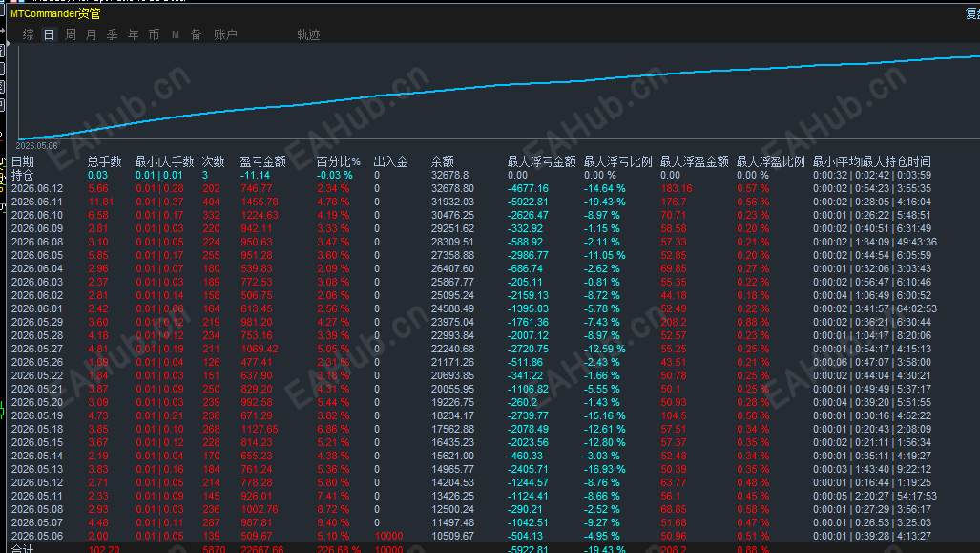980x553 pixels.
Task: Click profit value 1455.78
Action: [260, 202]
